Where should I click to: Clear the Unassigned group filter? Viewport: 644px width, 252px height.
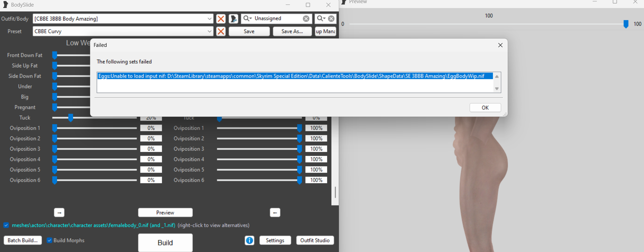[x=306, y=19]
